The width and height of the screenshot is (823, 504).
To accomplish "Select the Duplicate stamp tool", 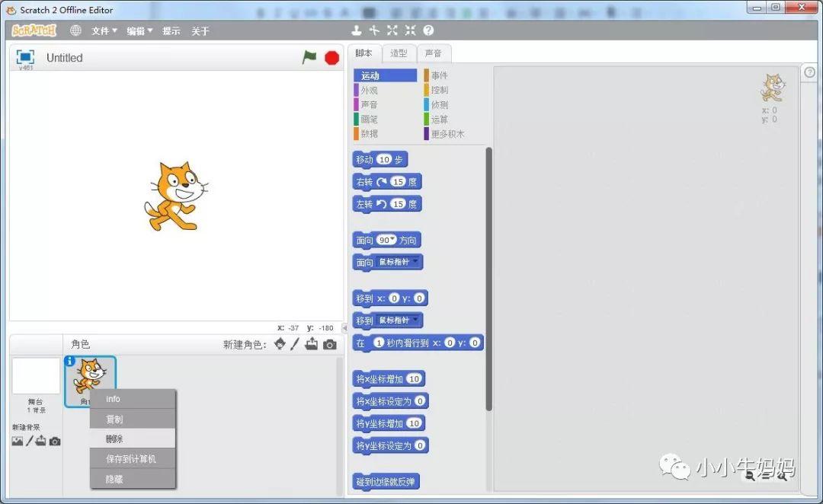I will tap(357, 30).
